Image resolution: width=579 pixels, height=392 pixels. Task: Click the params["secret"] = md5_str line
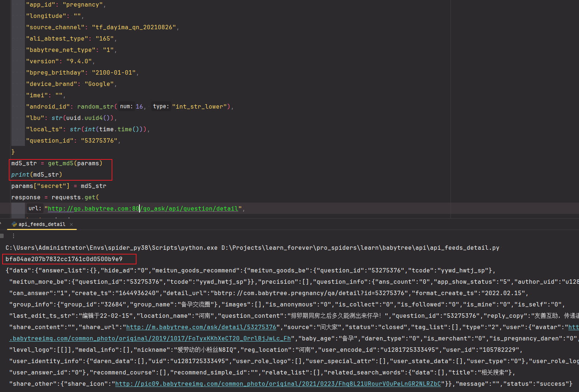[59, 186]
